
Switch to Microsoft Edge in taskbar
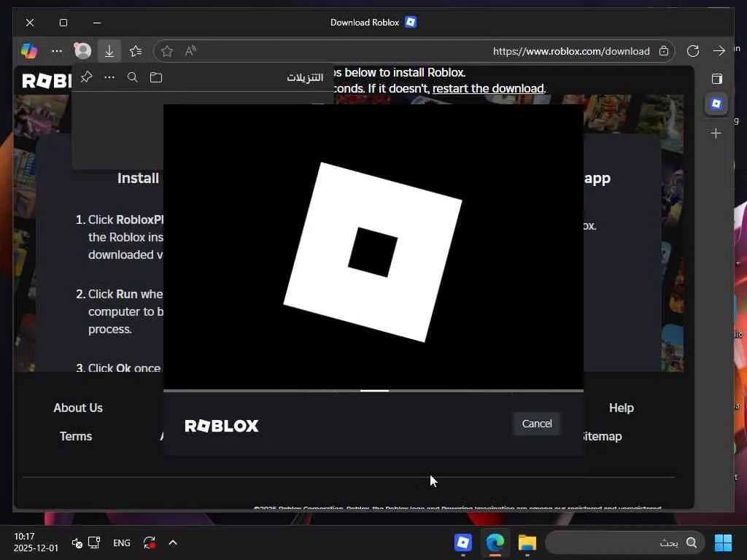click(x=495, y=542)
